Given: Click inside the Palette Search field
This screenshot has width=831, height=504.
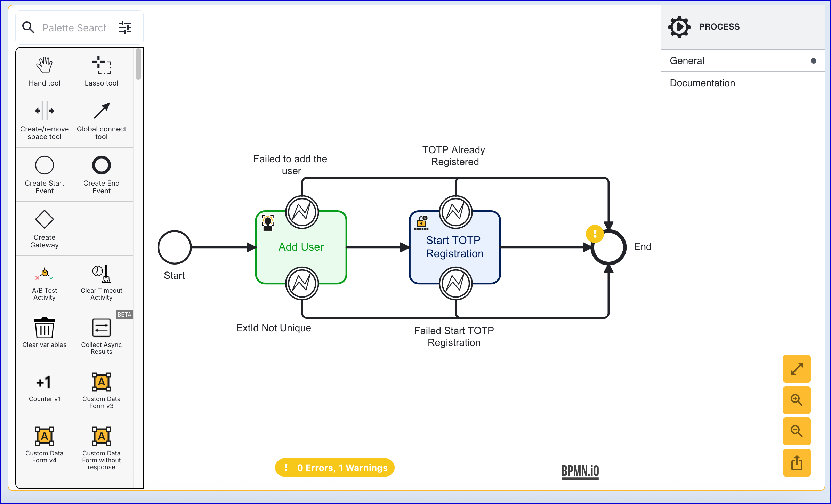Looking at the screenshot, I should (74, 28).
